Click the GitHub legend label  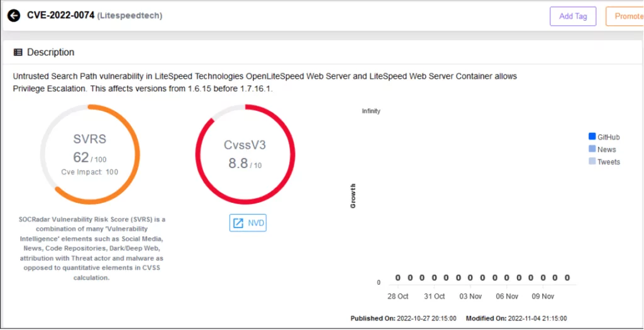(x=609, y=137)
